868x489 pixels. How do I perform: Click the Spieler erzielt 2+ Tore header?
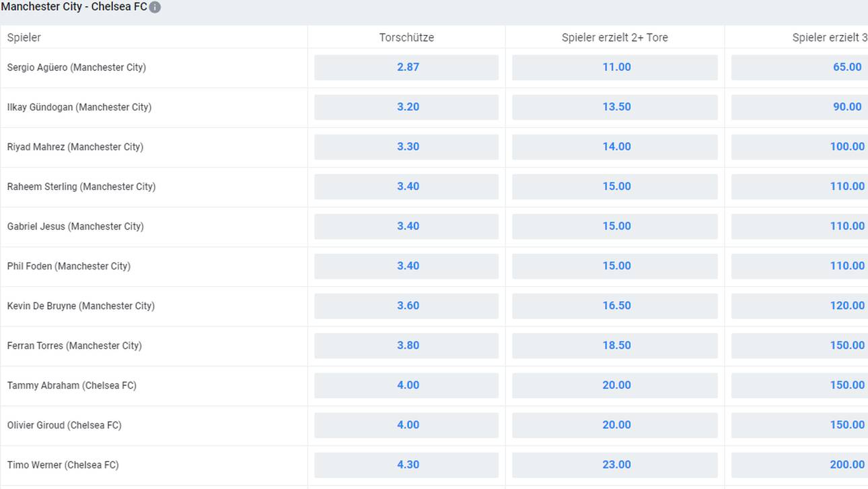click(615, 38)
